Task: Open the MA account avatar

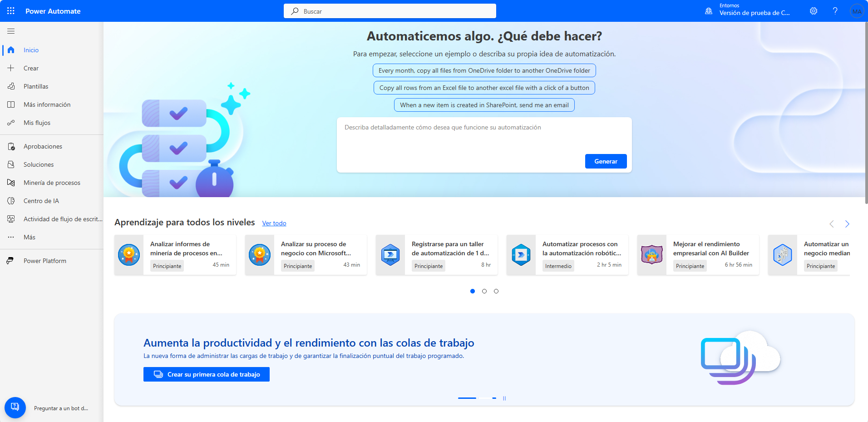Action: click(857, 11)
